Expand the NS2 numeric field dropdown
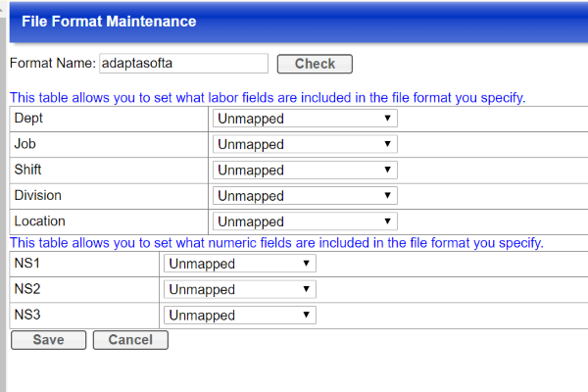 coord(239,289)
